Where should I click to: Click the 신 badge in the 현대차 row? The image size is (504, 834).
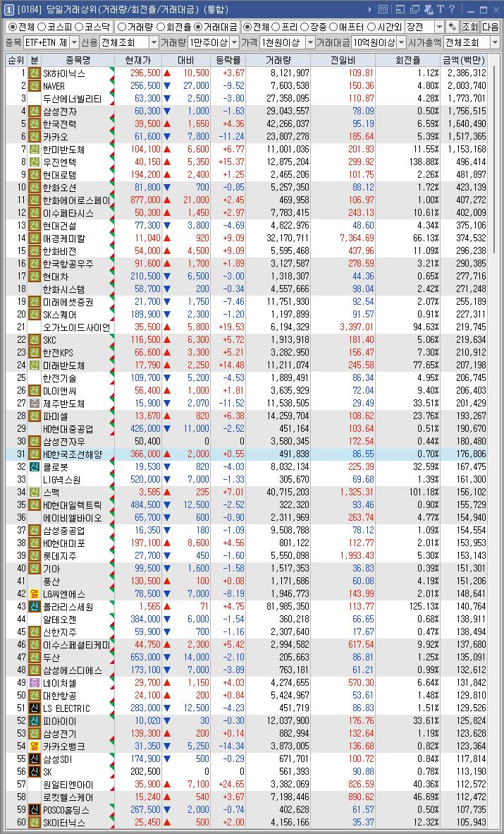tap(35, 276)
